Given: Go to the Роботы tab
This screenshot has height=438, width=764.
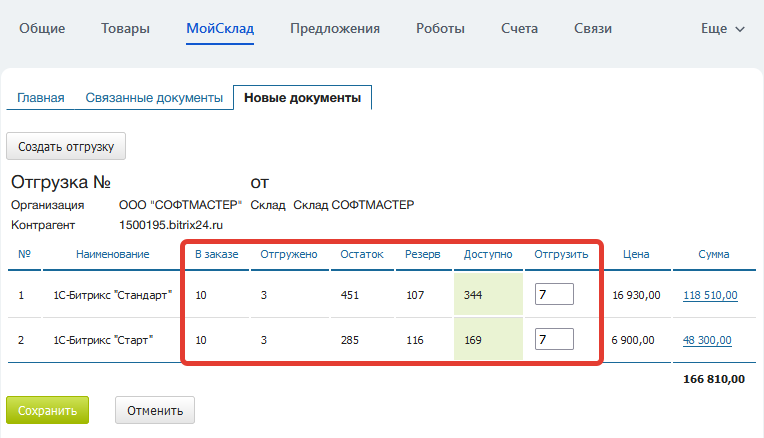Looking at the screenshot, I should pyautogui.click(x=440, y=29).
